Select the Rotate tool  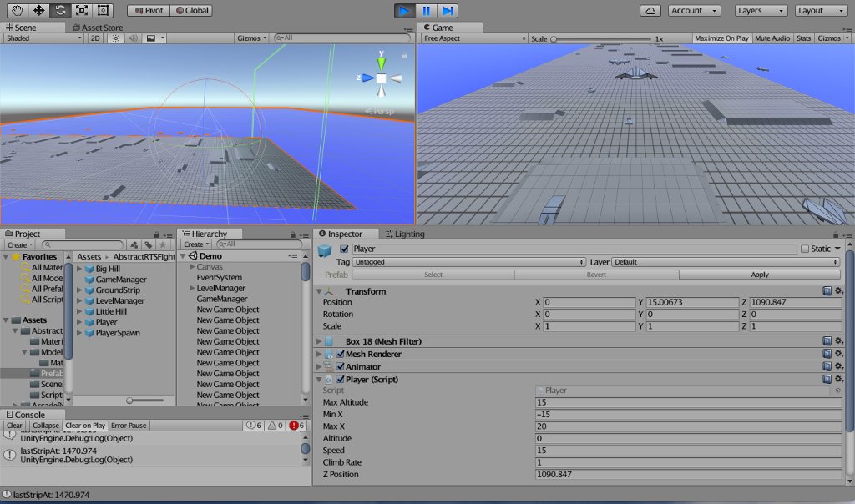click(60, 10)
